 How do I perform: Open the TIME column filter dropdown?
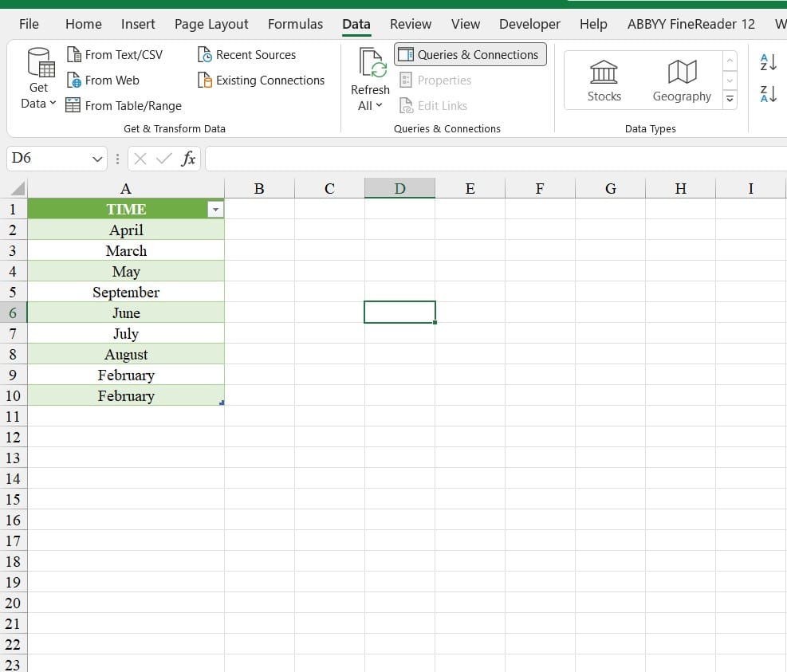[215, 209]
